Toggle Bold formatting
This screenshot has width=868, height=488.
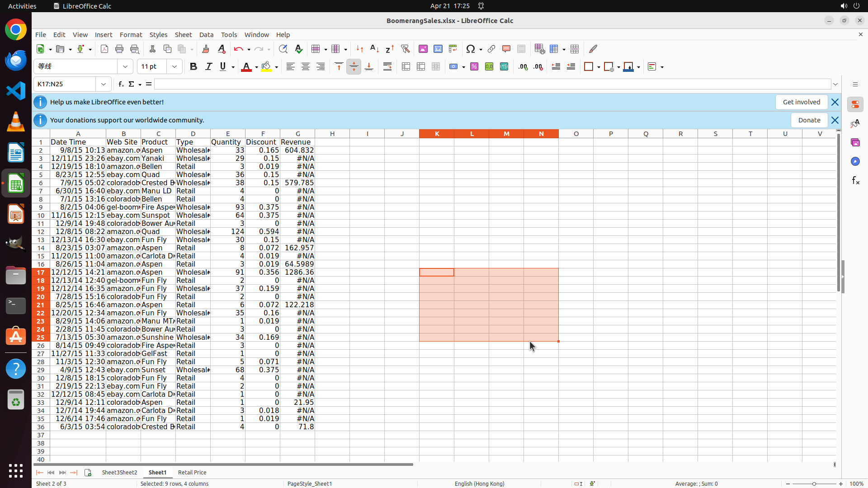(x=193, y=67)
